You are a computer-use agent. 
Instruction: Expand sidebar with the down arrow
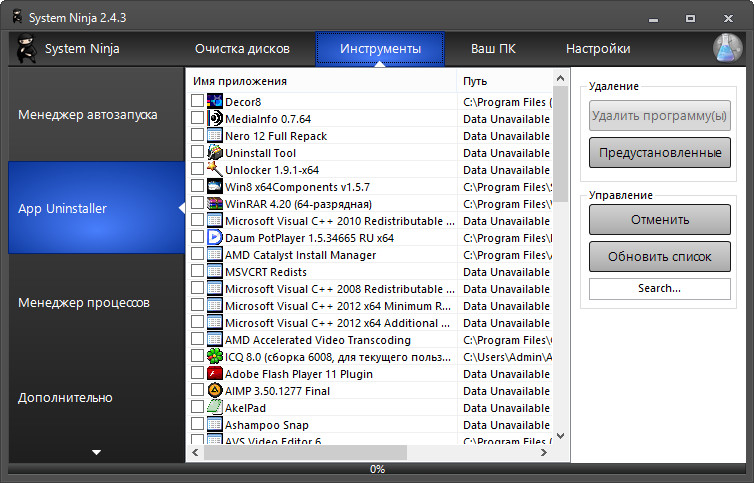pyautogui.click(x=96, y=452)
